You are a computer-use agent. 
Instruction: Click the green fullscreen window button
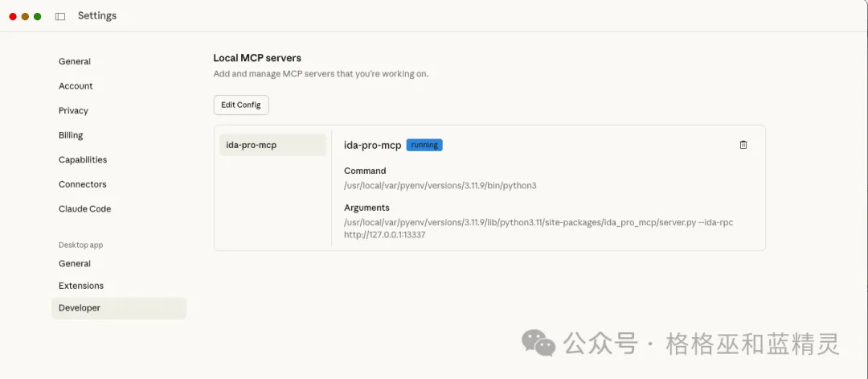[x=38, y=17]
